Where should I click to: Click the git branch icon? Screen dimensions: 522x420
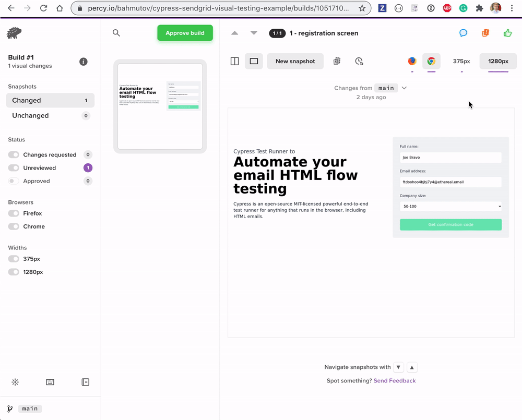click(10, 409)
